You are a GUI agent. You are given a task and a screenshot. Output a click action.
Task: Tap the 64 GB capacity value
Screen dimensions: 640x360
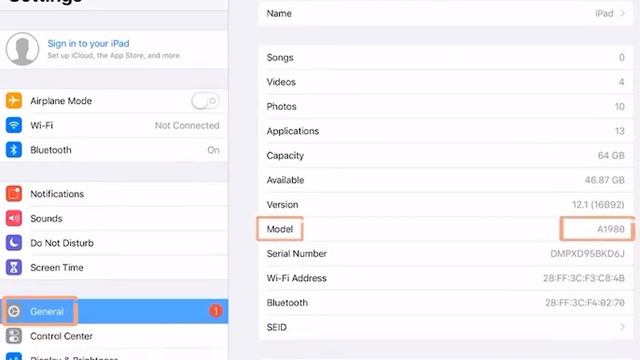point(611,156)
